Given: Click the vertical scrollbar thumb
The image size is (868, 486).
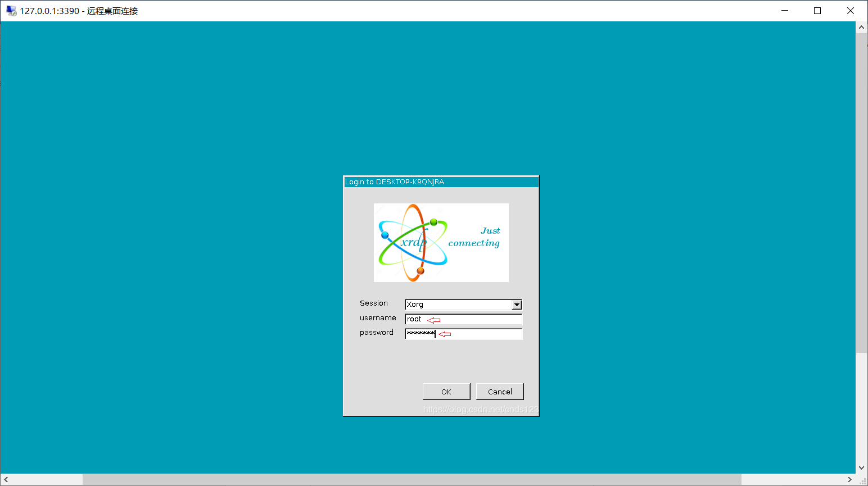Looking at the screenshot, I should point(861,193).
